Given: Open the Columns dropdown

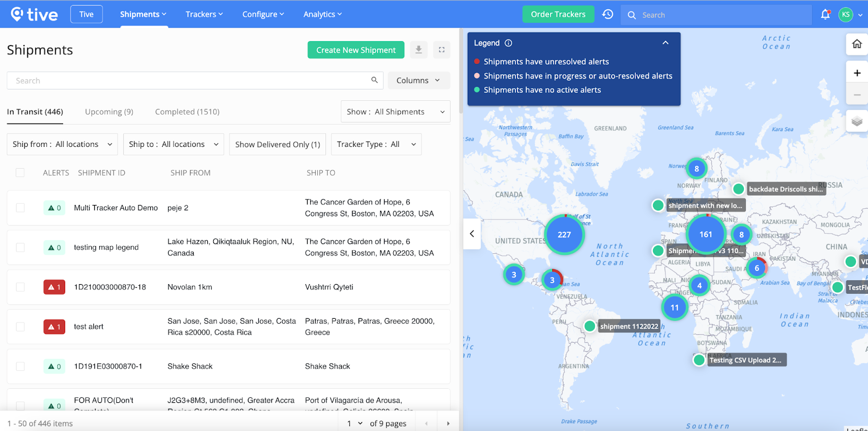Looking at the screenshot, I should pyautogui.click(x=419, y=80).
